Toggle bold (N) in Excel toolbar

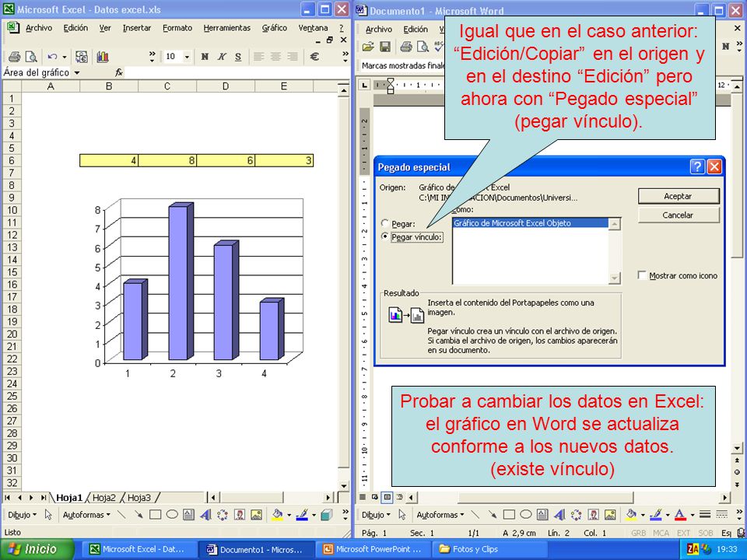[x=205, y=57]
